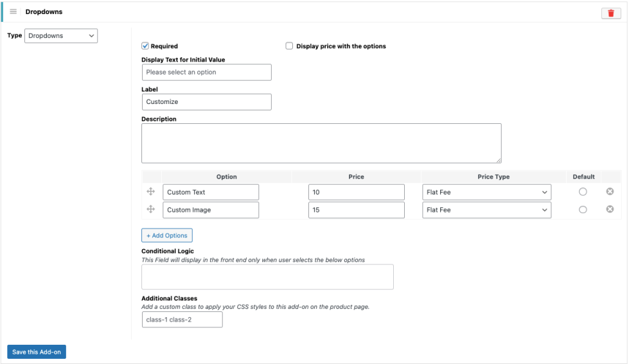Click the hamburger drag handle beside Dropdowns title
629x364 pixels.
click(x=13, y=12)
